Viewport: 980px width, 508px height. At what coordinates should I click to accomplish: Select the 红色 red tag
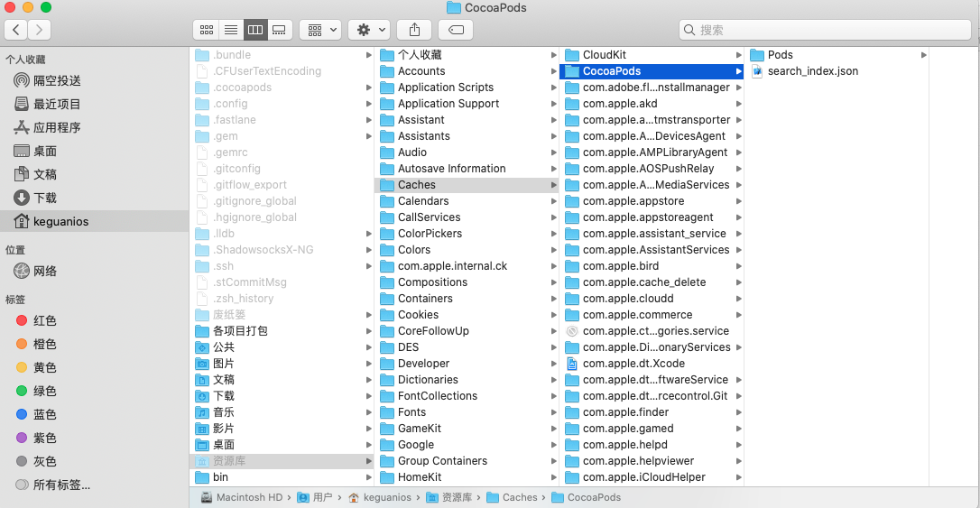[95, 320]
